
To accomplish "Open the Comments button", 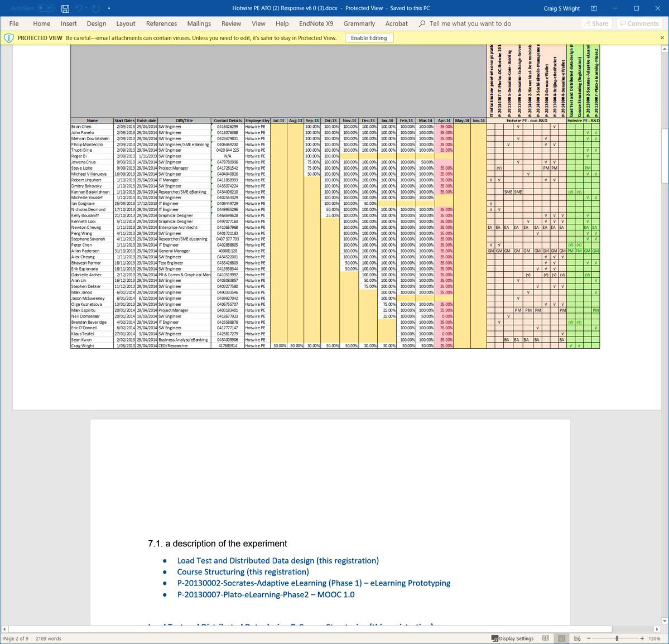I will (639, 23).
